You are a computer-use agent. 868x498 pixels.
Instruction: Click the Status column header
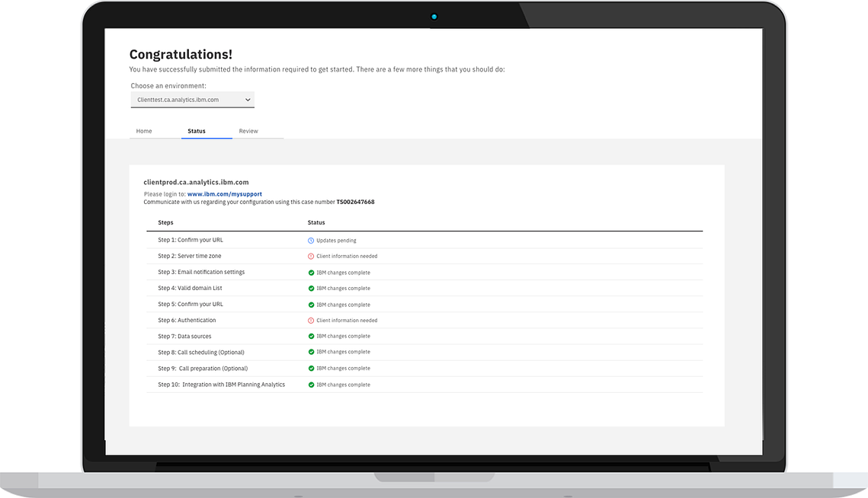click(316, 222)
